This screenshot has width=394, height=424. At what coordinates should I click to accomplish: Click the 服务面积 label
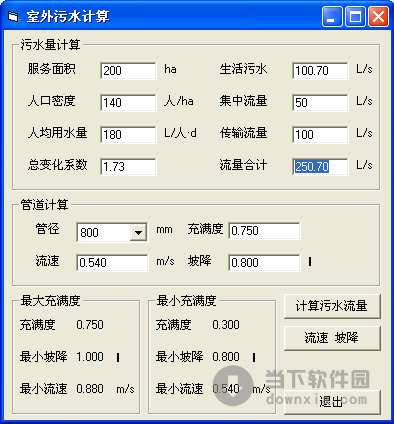52,69
